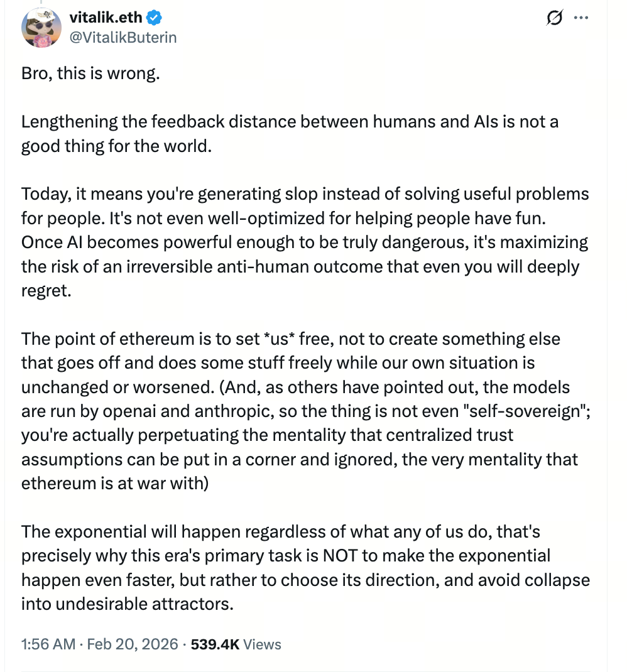Viewport: 627px width, 672px height.
Task: Click the vitalik.eth display name
Action: (106, 18)
